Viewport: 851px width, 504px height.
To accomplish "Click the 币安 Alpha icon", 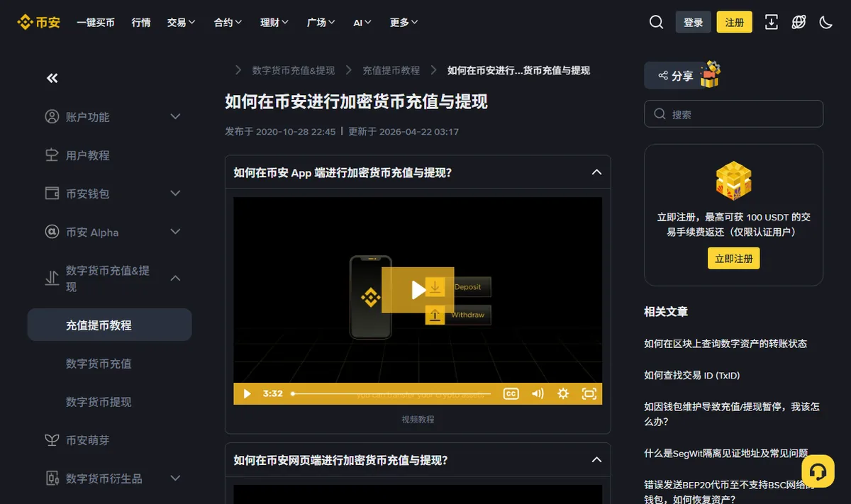I will [52, 232].
